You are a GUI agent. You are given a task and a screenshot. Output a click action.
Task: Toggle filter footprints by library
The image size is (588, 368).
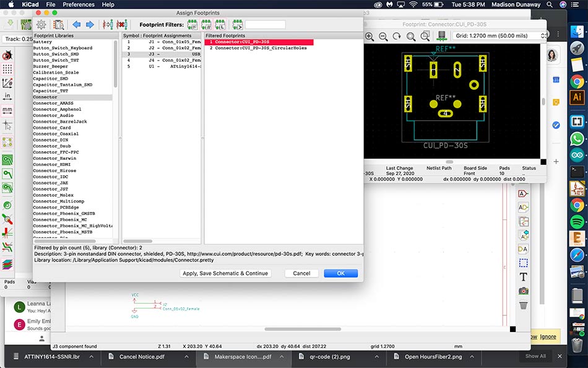pyautogui.click(x=220, y=25)
